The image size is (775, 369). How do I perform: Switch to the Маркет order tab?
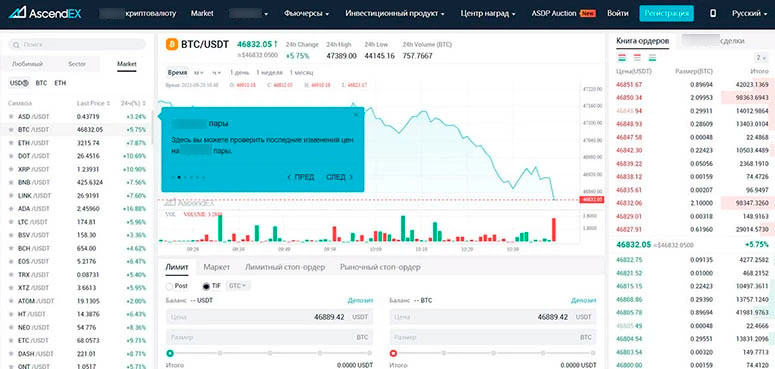click(x=216, y=267)
